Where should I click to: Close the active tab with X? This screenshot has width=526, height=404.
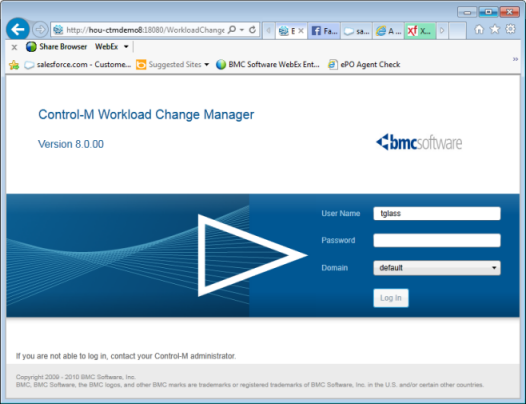pos(301,31)
